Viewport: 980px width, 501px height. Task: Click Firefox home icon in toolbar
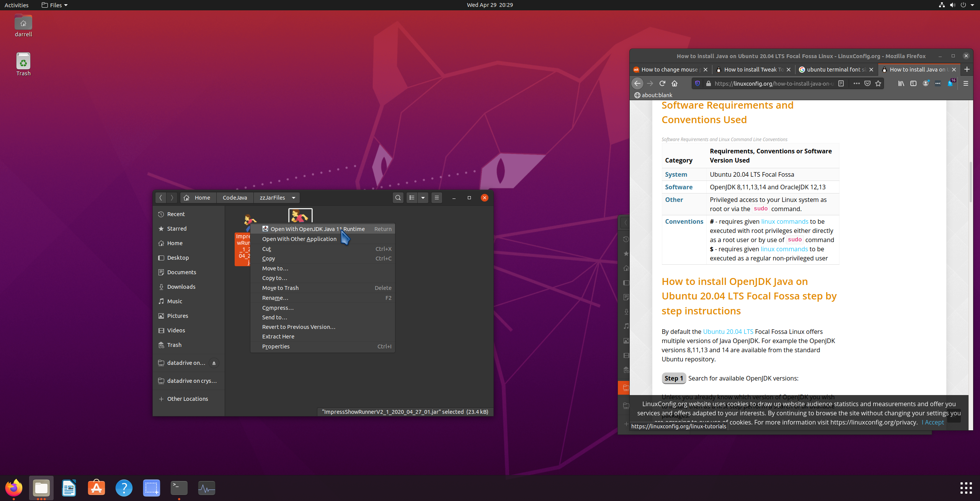click(x=675, y=83)
